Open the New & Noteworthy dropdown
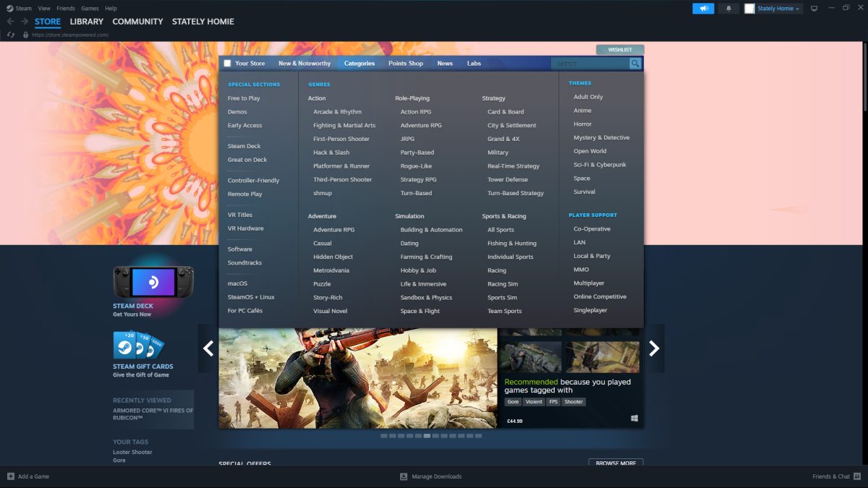The width and height of the screenshot is (868, 488). [305, 64]
